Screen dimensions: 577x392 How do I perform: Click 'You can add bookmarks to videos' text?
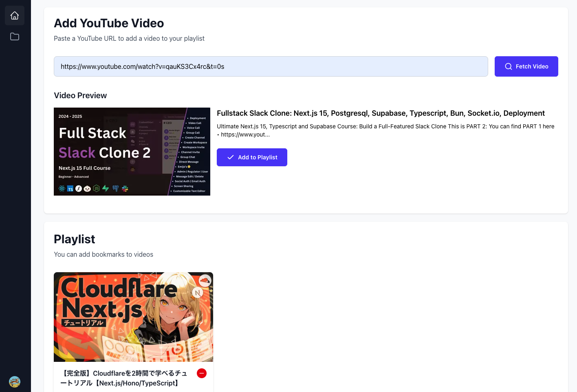104,254
